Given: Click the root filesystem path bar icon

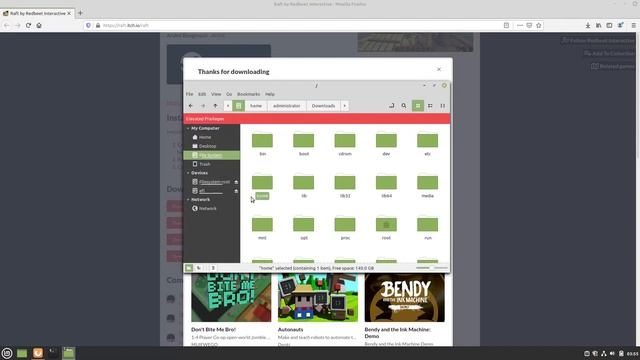Looking at the screenshot, I should tap(238, 106).
